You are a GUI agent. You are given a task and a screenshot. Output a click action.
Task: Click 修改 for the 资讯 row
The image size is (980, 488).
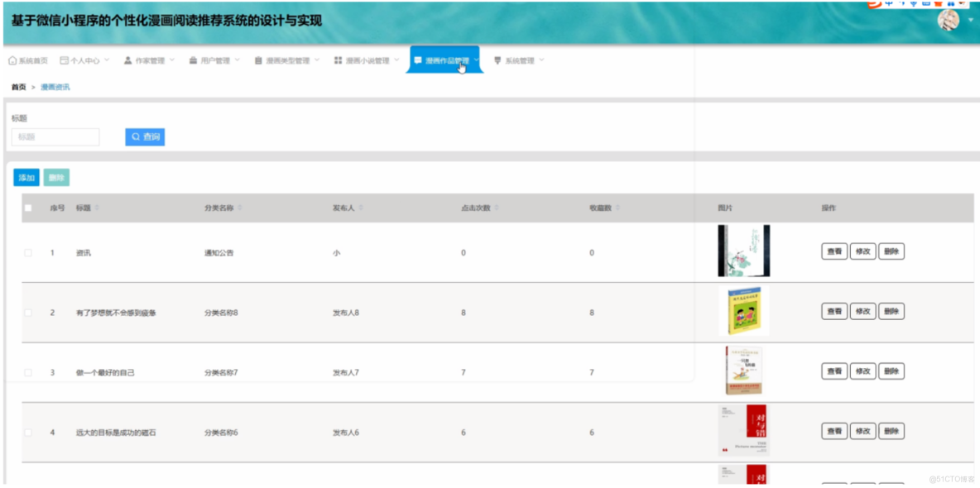863,251
